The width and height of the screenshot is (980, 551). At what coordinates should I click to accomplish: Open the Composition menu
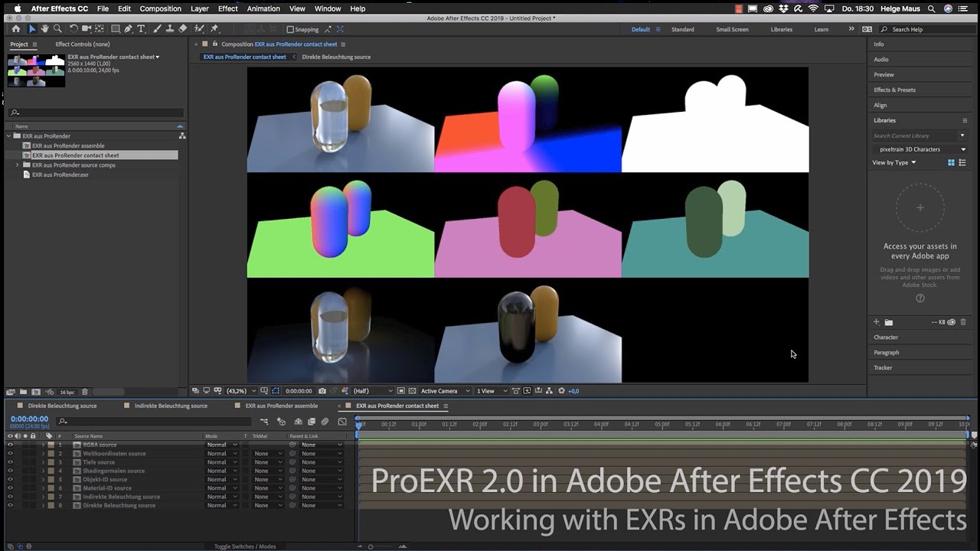point(160,8)
